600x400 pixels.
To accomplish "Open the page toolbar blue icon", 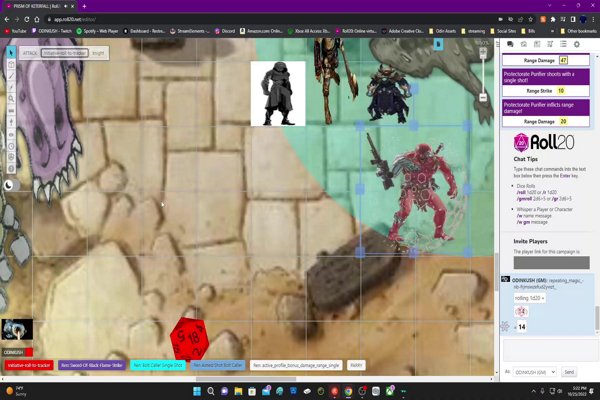I will click(x=438, y=44).
